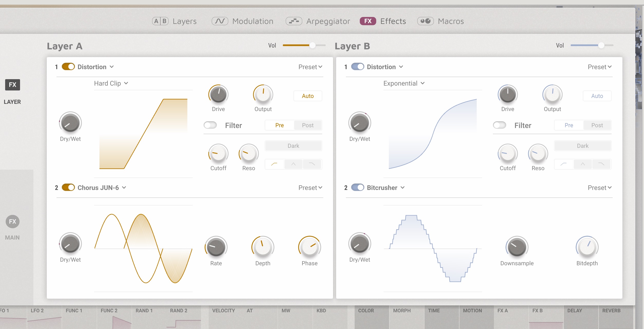The height and width of the screenshot is (329, 644).
Task: Click the Auto button in Layer A
Action: click(308, 96)
